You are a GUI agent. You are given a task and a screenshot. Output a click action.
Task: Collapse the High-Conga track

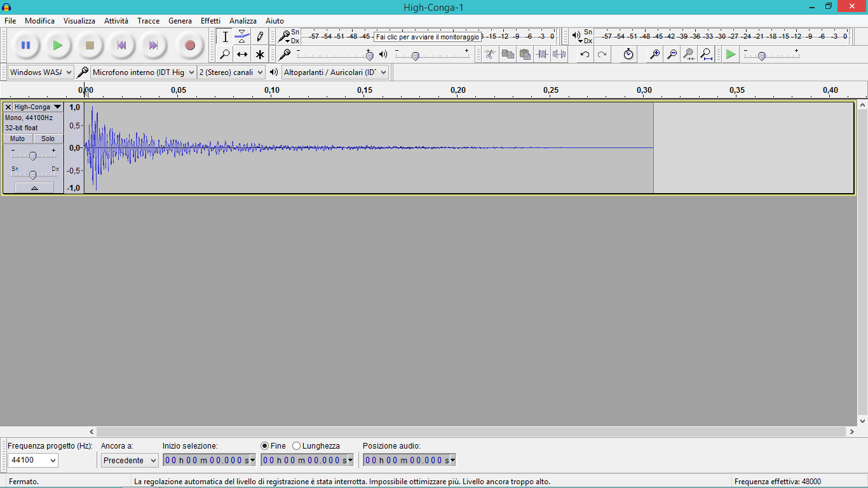click(x=34, y=187)
